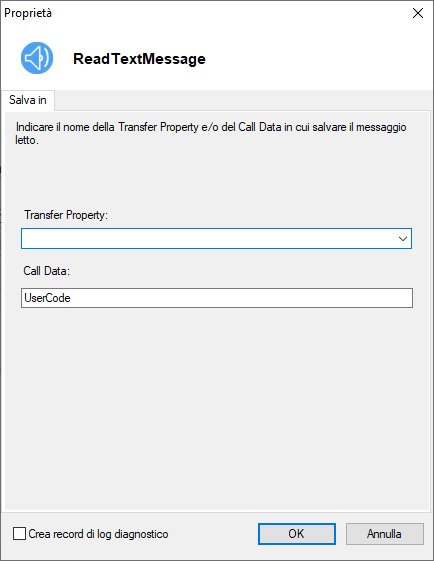Click the Call Data label

click(47, 271)
